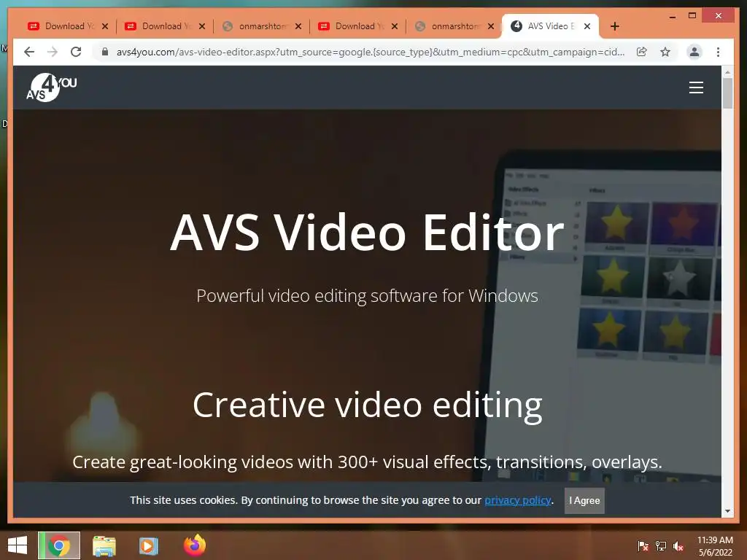This screenshot has height=560, width=747.
Task: Share this page from the address bar
Action: [x=642, y=52]
